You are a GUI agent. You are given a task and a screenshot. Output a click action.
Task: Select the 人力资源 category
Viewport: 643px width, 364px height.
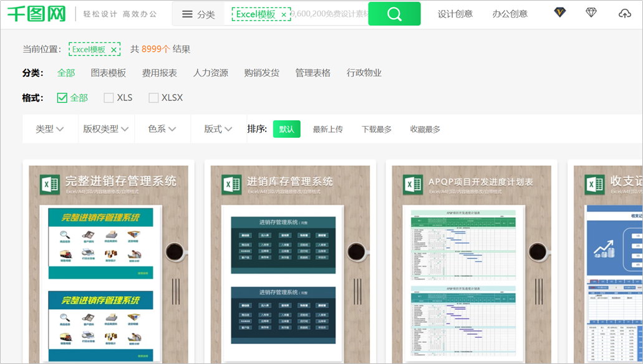pos(211,73)
